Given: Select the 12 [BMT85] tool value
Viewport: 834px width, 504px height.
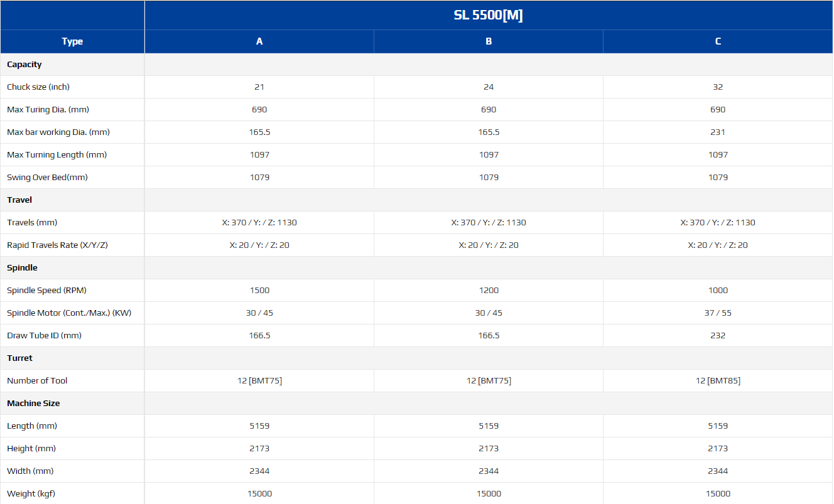Looking at the screenshot, I should (718, 381).
